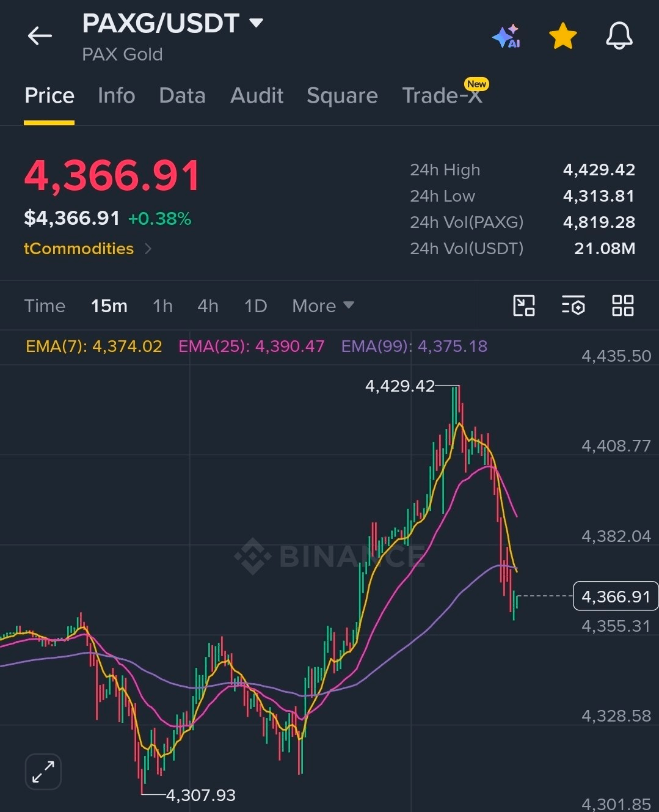Switch to the Price tab
Image resolution: width=659 pixels, height=812 pixels.
49,96
